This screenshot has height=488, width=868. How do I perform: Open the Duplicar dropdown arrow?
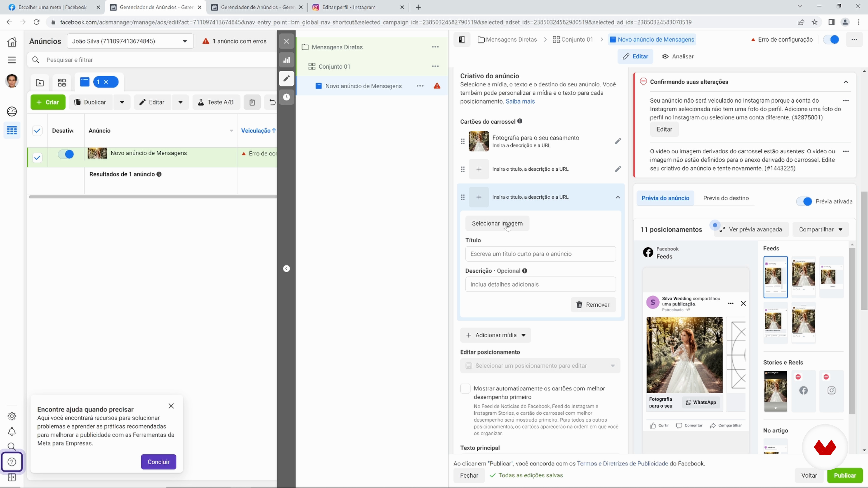click(122, 102)
